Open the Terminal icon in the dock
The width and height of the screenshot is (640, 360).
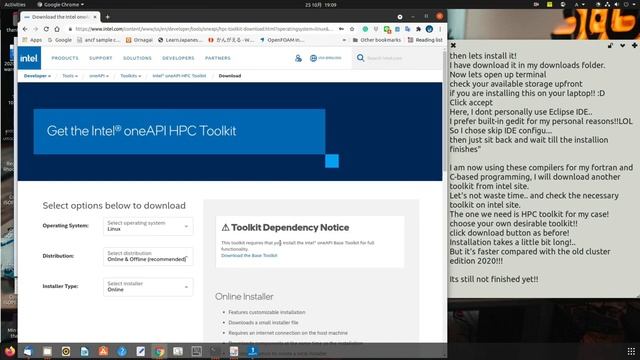215,351
